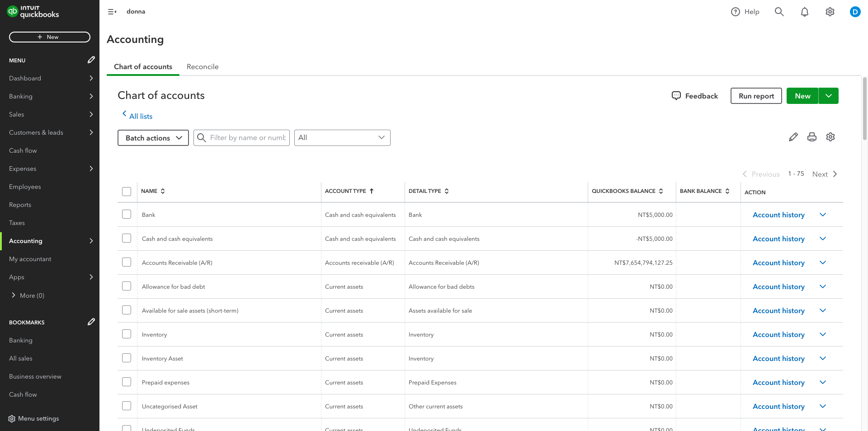This screenshot has width=868, height=431.
Task: Open QuickBooks settings gear in top bar
Action: coord(830,12)
